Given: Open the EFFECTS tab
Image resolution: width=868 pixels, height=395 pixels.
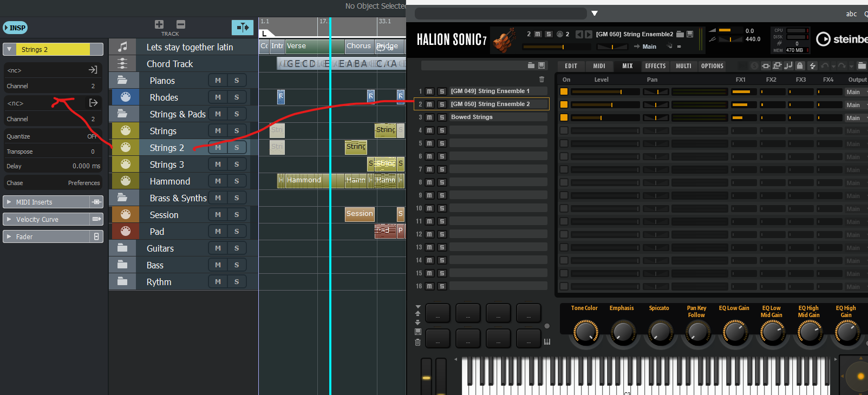Looking at the screenshot, I should (655, 66).
